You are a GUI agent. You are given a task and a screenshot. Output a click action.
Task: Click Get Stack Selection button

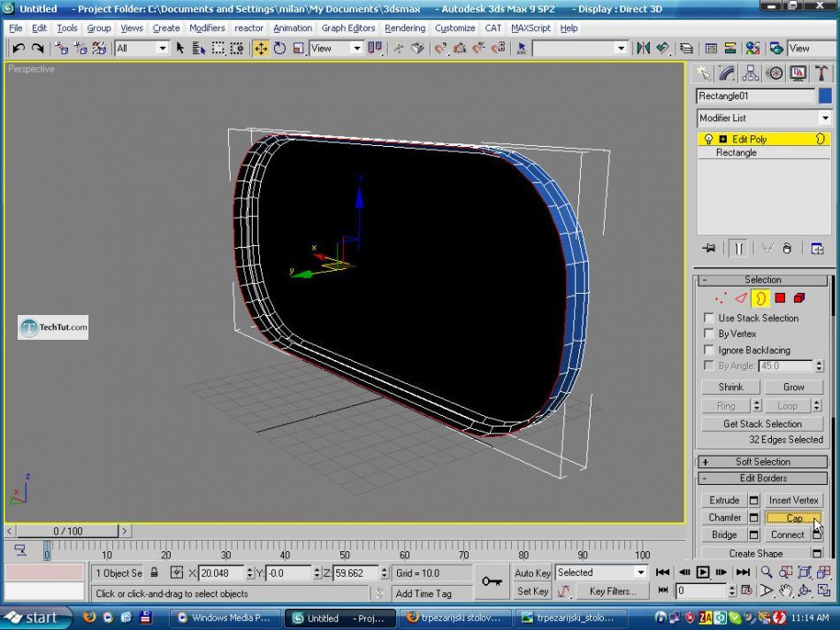[762, 424]
